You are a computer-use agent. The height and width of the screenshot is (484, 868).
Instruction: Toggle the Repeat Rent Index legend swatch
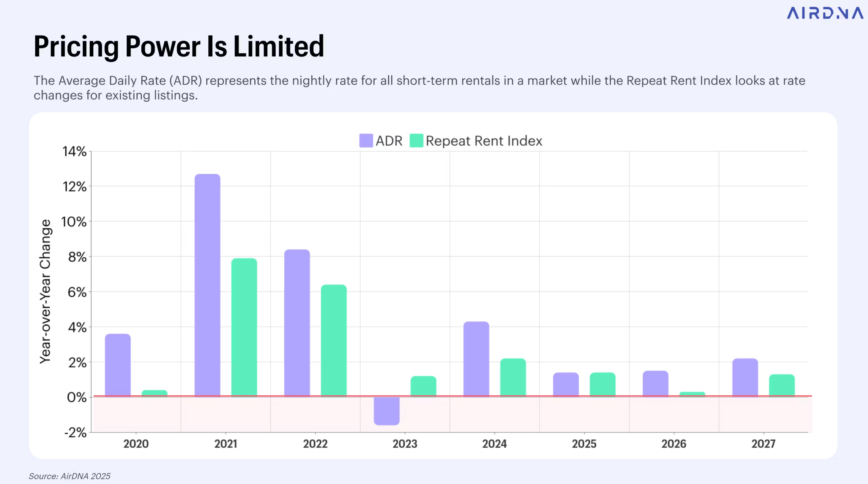(416, 141)
